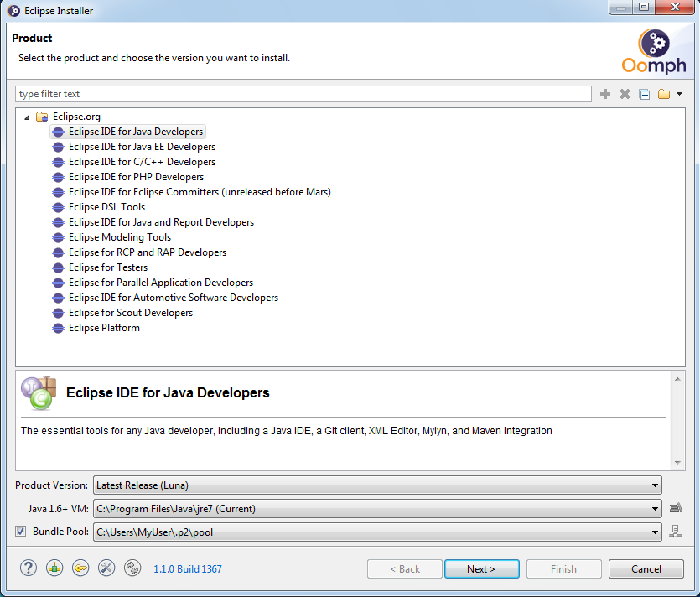Image resolution: width=700 pixels, height=597 pixels.
Task: Click the switch to simple mode icon
Action: click(x=132, y=568)
